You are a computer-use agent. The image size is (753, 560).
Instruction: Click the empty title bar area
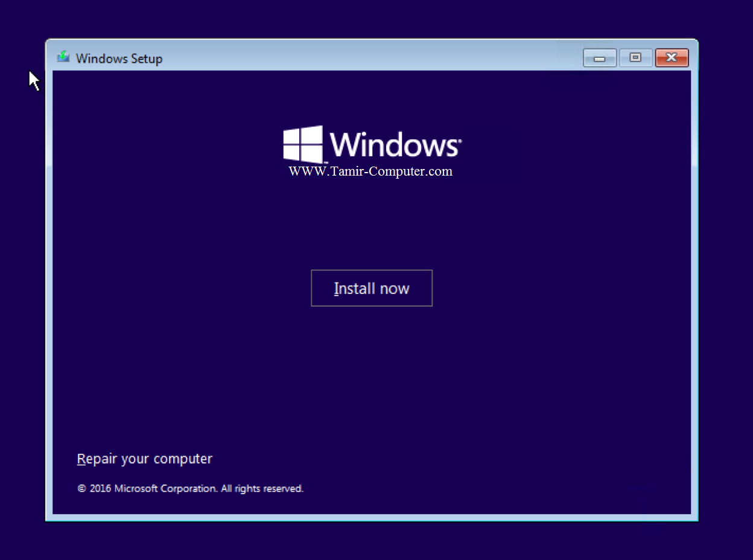[362, 57]
